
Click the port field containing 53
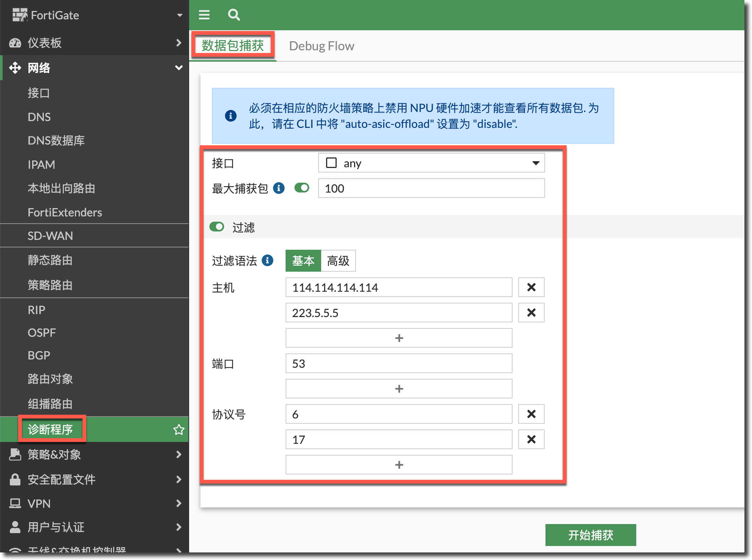(x=399, y=364)
